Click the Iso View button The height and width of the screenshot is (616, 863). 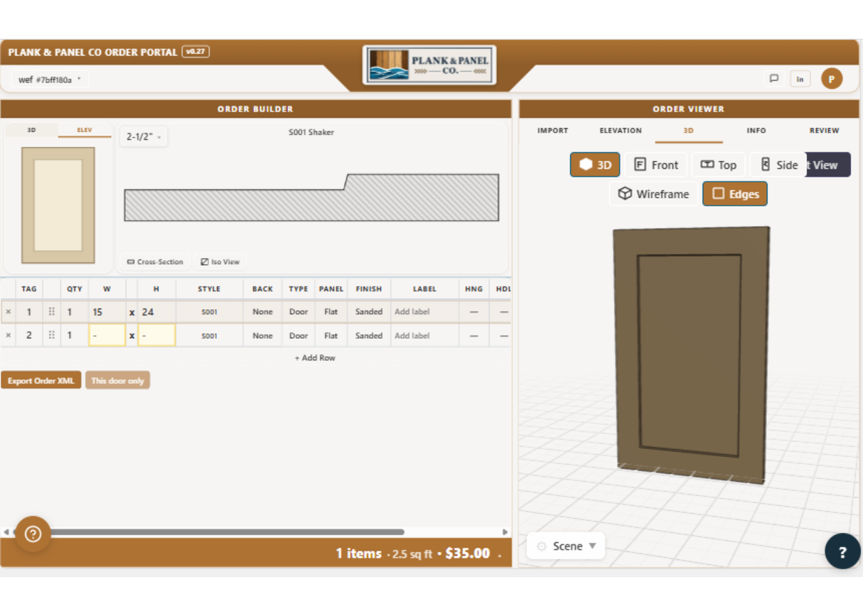220,262
